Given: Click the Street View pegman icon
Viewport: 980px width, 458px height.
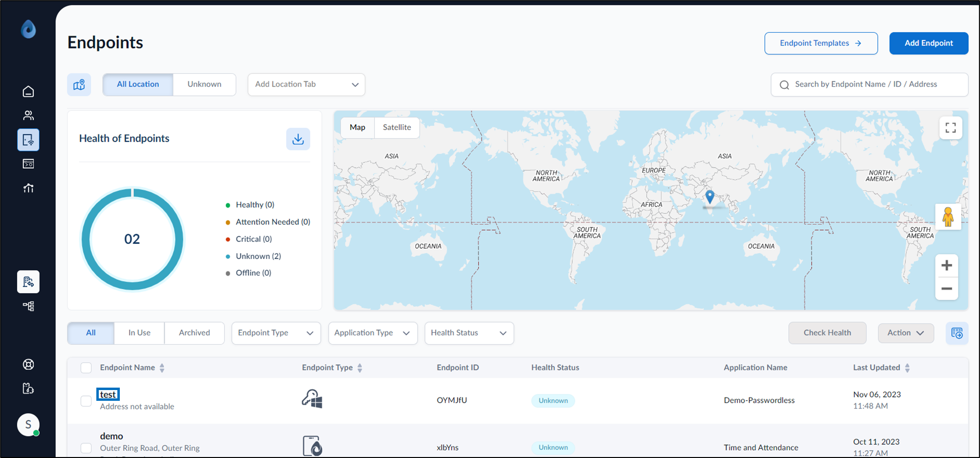Looking at the screenshot, I should coord(948,217).
